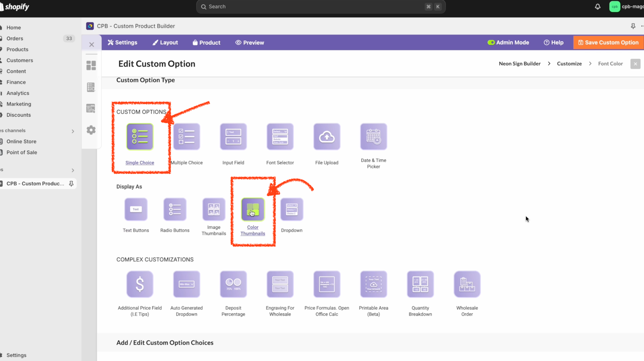Image resolution: width=644 pixels, height=361 pixels.
Task: Open Shopify notifications bell
Action: [x=598, y=7]
